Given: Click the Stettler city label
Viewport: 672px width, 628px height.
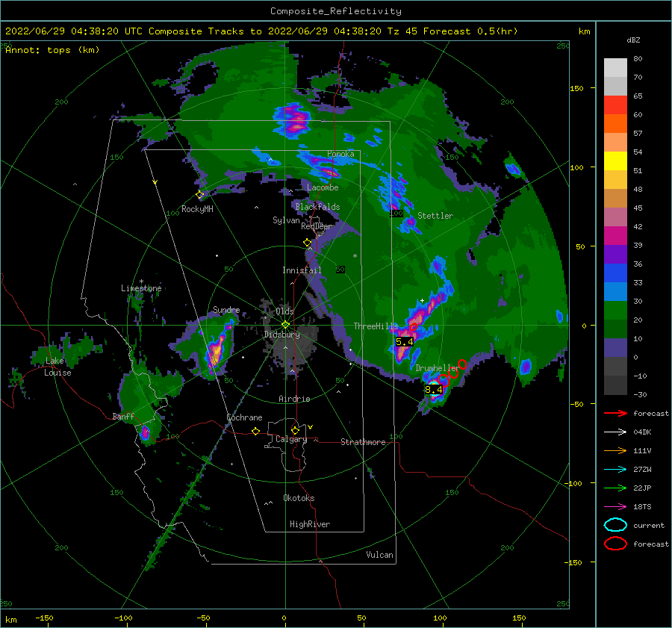Looking at the screenshot, I should 435,216.
